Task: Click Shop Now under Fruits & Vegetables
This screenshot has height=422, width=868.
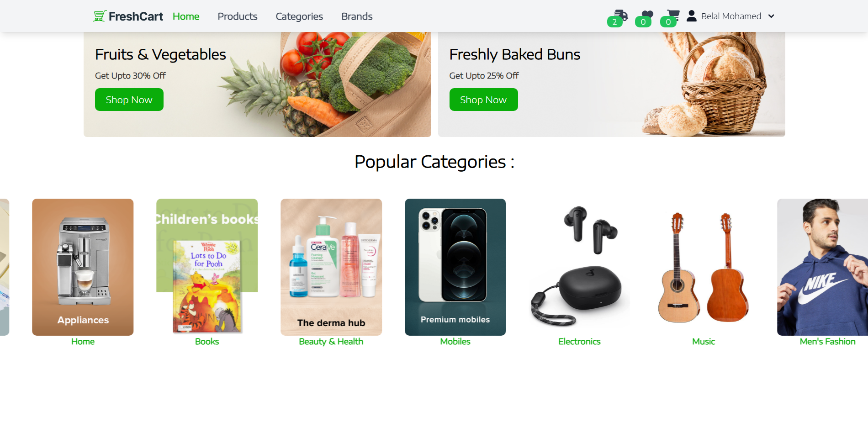Action: click(129, 100)
